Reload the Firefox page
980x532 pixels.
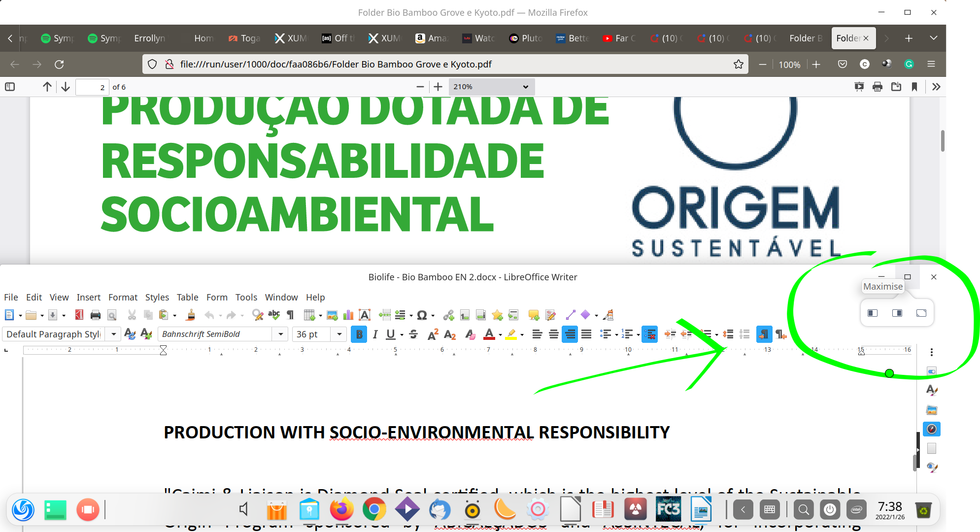click(59, 64)
